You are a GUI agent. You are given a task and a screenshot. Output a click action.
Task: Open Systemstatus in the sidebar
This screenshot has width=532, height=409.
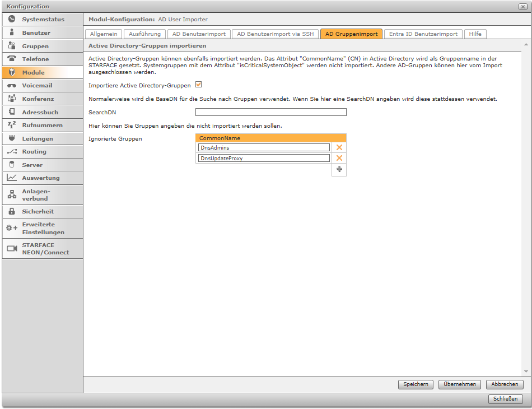tap(43, 20)
